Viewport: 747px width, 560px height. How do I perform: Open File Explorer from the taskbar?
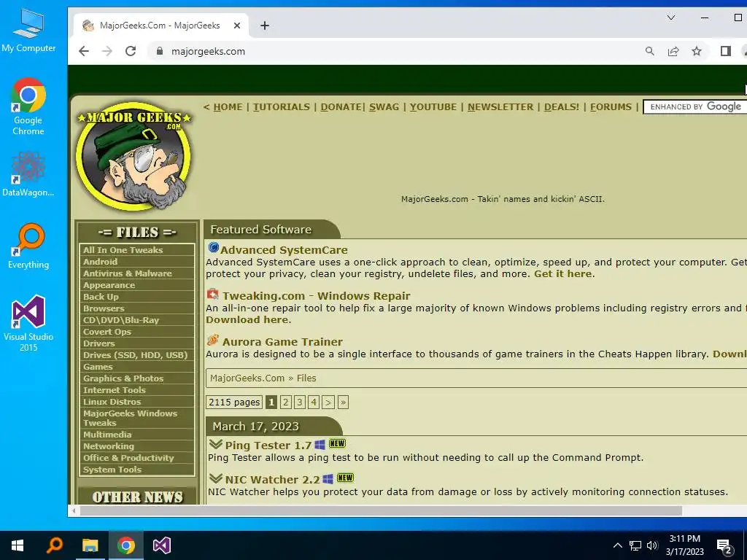[90, 545]
